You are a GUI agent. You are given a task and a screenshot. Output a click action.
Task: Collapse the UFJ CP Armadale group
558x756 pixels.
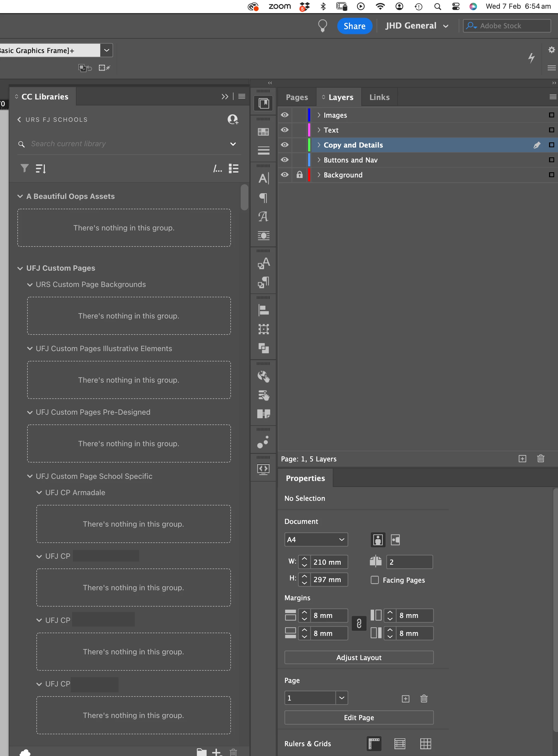coord(39,492)
